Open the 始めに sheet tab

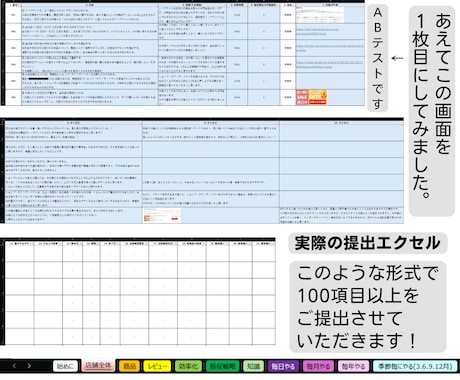coord(65,366)
